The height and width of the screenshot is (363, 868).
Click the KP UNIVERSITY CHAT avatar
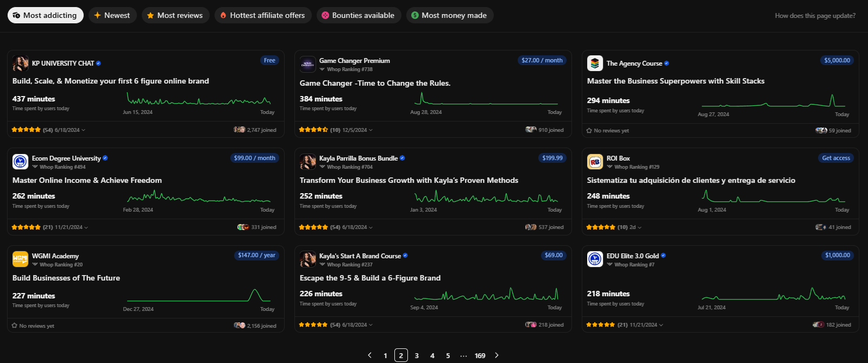(x=20, y=63)
